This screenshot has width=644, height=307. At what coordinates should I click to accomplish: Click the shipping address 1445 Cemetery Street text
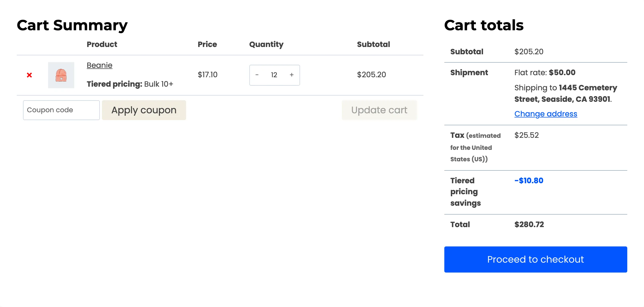tap(566, 93)
